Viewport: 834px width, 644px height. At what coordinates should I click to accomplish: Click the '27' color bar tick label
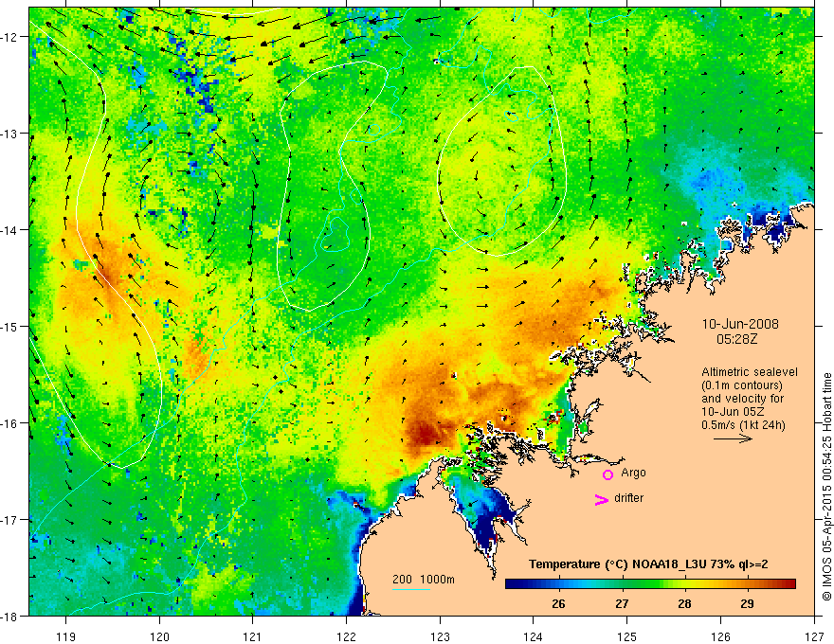click(622, 603)
